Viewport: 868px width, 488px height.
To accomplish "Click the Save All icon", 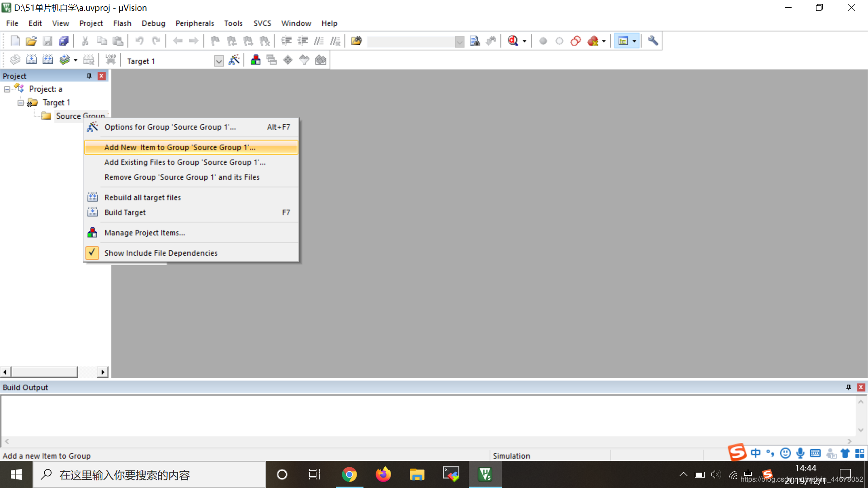I will (x=64, y=41).
